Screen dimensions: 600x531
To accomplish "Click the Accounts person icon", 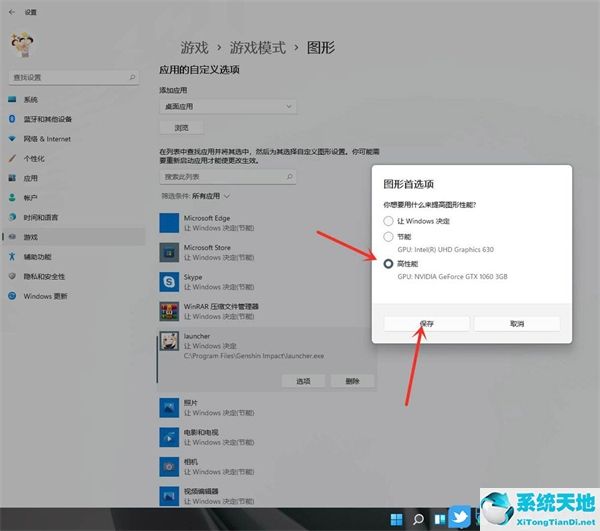I will point(12,197).
